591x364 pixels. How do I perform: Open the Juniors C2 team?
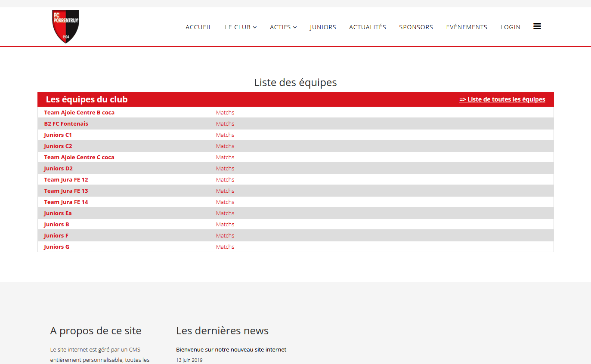click(58, 146)
